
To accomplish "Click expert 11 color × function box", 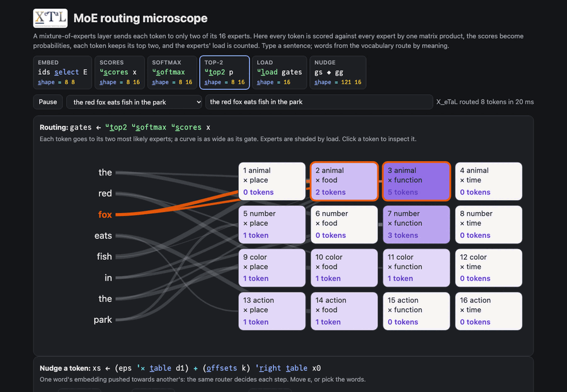I will 416,267.
